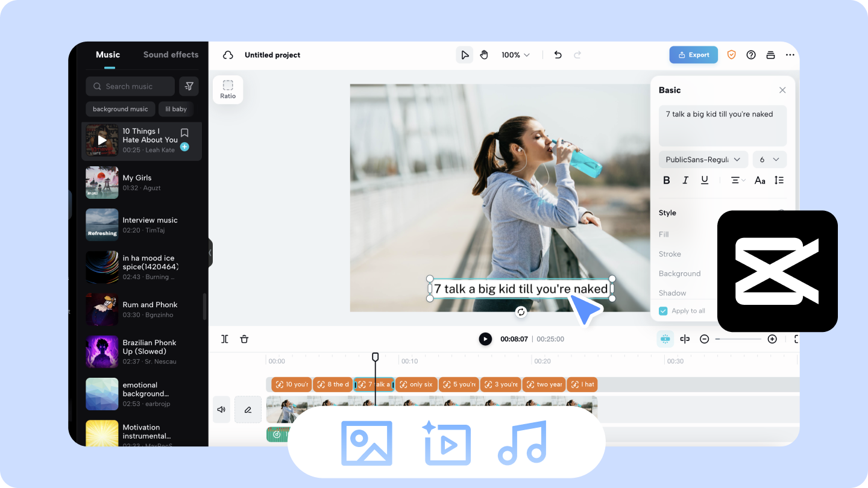Open the help question mark
The image size is (868, 488).
pos(751,55)
